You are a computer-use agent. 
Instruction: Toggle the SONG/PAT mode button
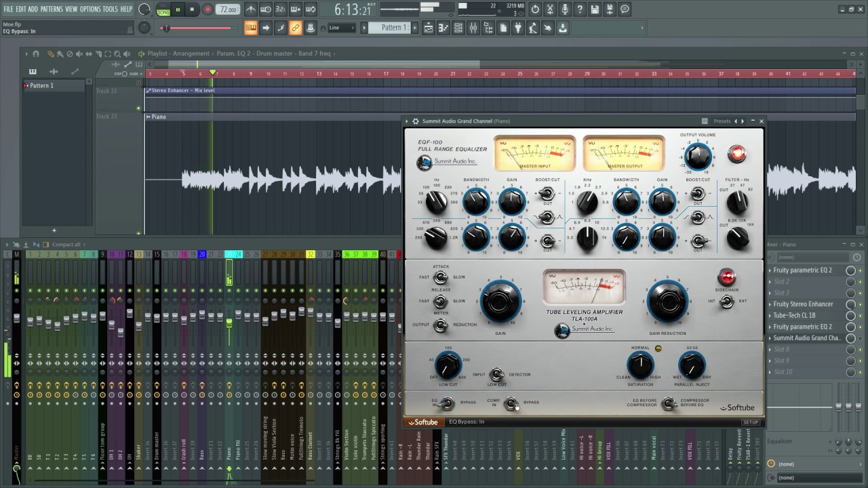point(163,9)
